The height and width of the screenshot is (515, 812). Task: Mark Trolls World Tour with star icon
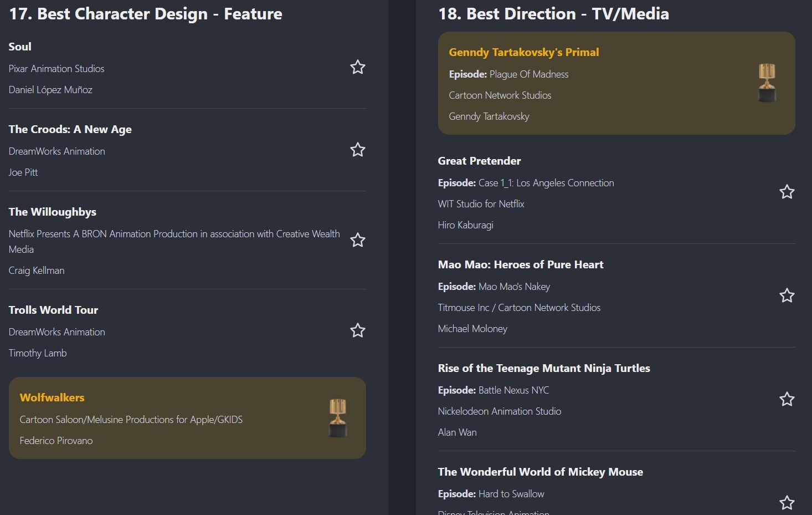[358, 330]
